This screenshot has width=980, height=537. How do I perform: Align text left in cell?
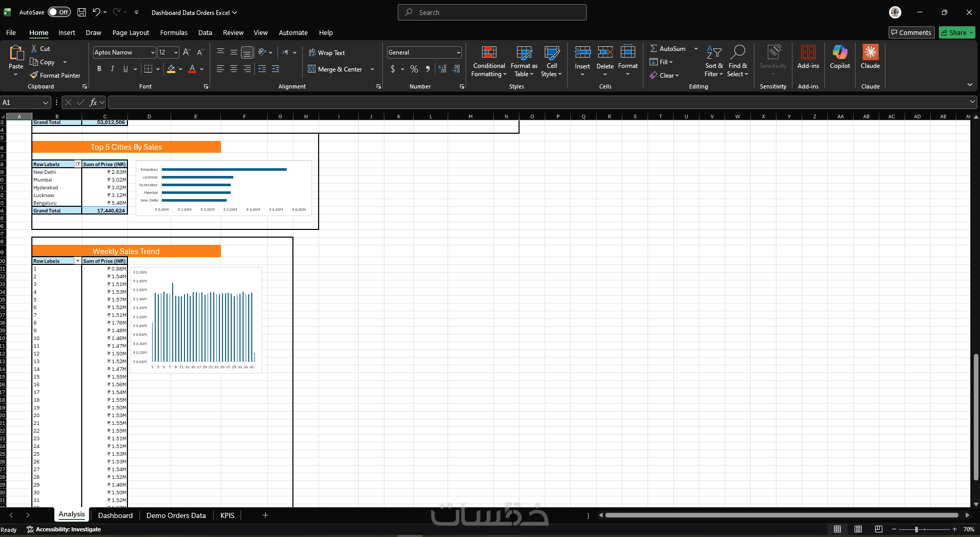[220, 69]
